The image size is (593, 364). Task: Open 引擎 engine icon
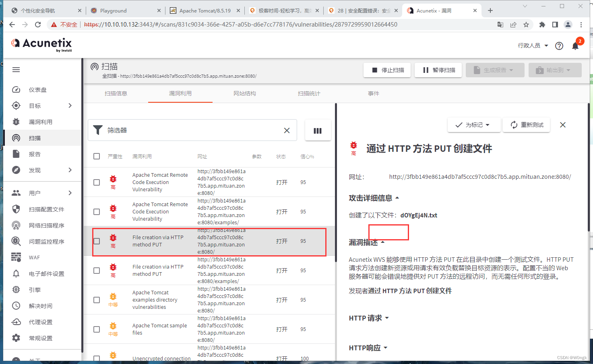click(x=16, y=290)
